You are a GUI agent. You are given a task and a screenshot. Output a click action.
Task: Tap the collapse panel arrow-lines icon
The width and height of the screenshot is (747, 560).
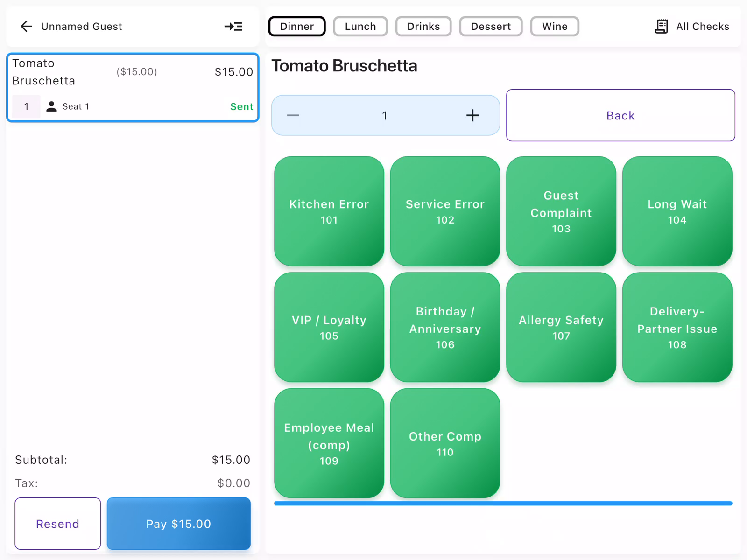click(x=233, y=27)
